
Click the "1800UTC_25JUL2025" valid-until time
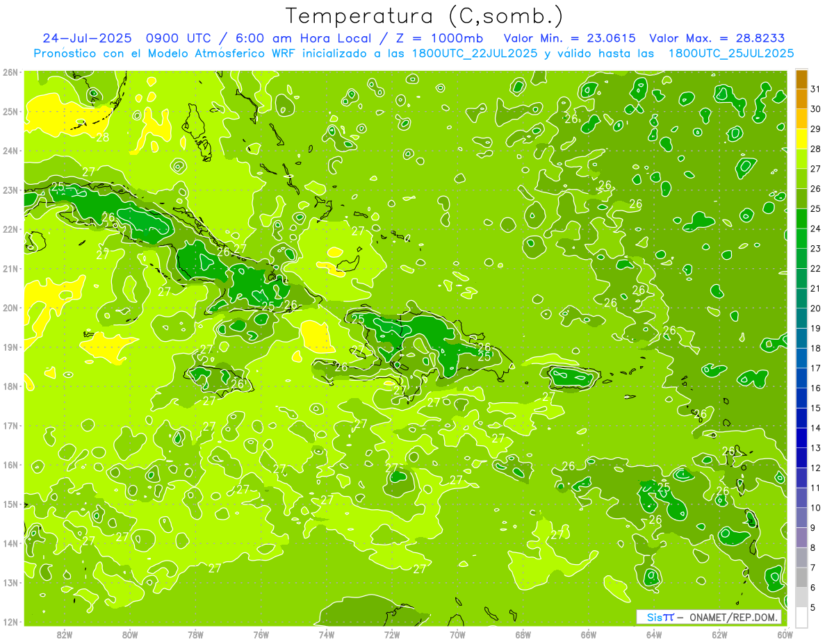(x=731, y=53)
